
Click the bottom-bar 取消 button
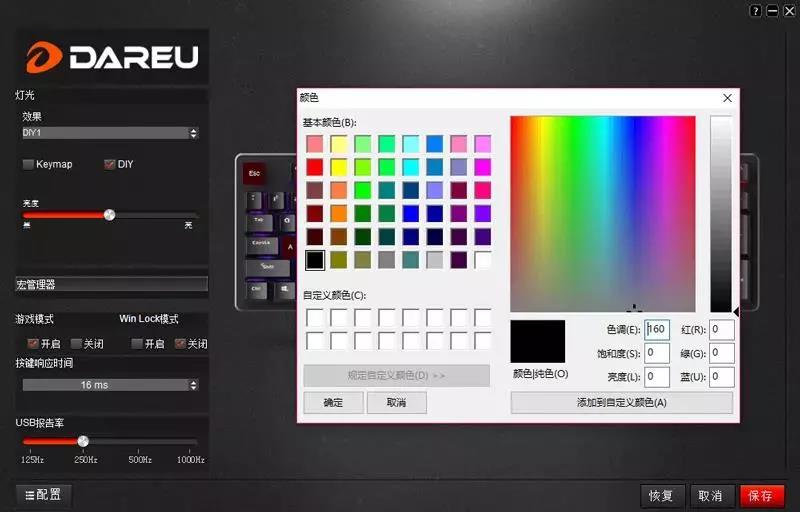[711, 496]
